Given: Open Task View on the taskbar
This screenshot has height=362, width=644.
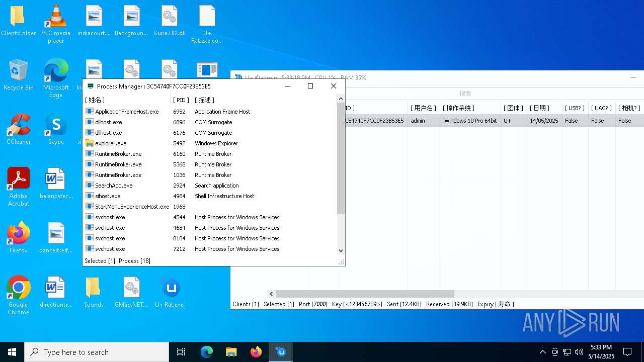Looking at the screenshot, I should click(181, 352).
